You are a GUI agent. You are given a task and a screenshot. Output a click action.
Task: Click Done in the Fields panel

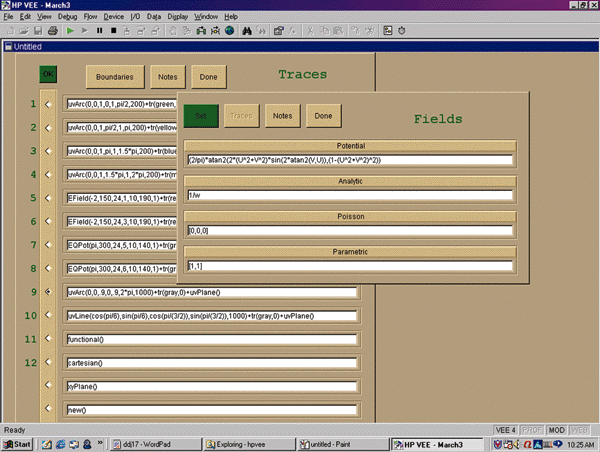[x=323, y=116]
